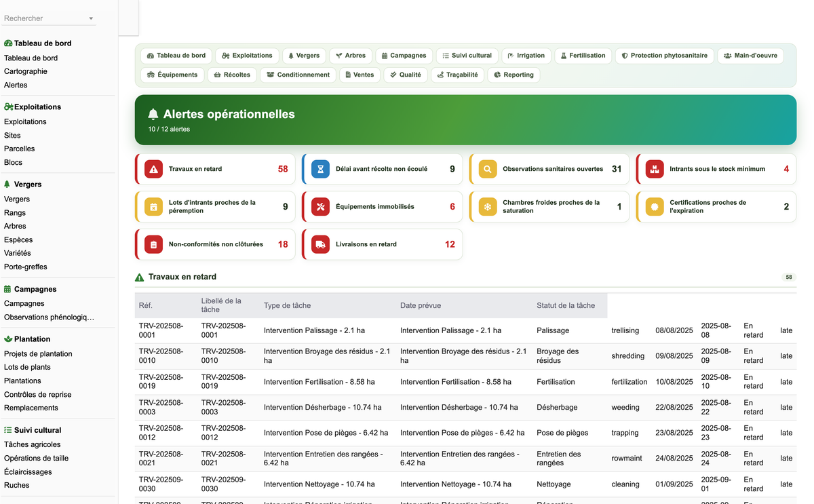The image size is (814, 504).
Task: Click the truck icon on Livraisons en retard
Action: (321, 244)
